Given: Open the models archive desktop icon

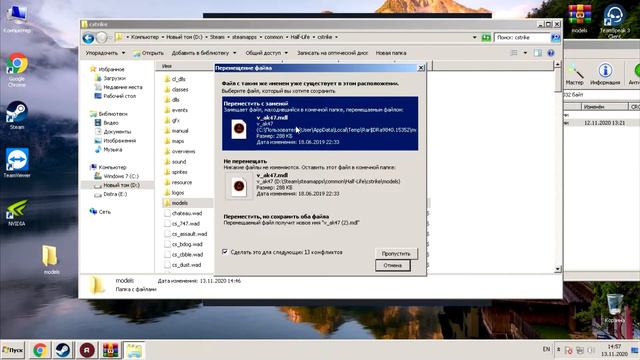Looking at the screenshot, I should [579, 18].
